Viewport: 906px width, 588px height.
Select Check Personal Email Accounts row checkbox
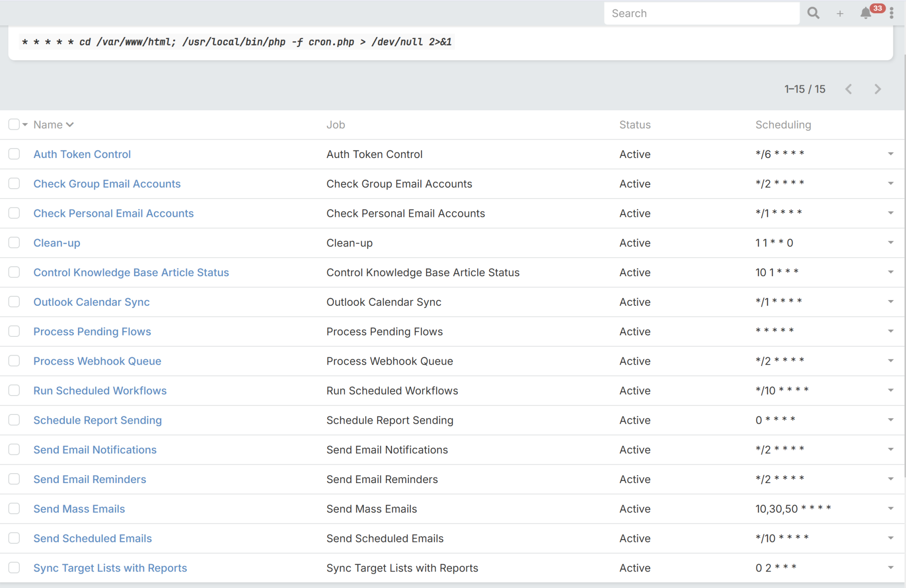pos(14,213)
